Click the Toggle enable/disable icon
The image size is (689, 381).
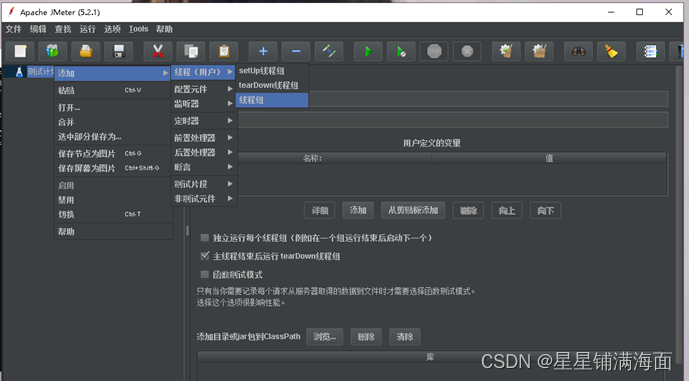coord(329,51)
